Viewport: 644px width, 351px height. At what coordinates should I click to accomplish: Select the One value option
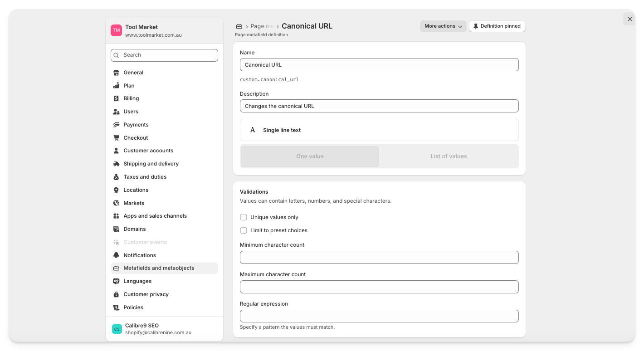coord(310,156)
